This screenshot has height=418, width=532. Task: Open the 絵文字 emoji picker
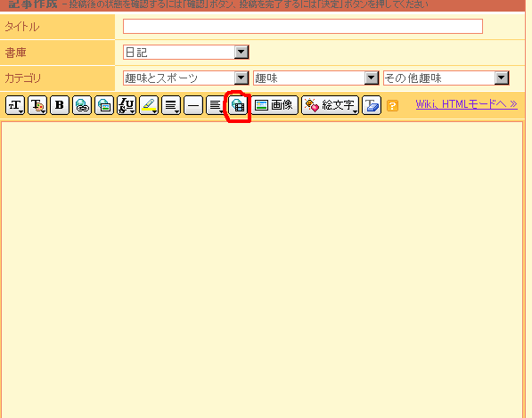point(330,105)
